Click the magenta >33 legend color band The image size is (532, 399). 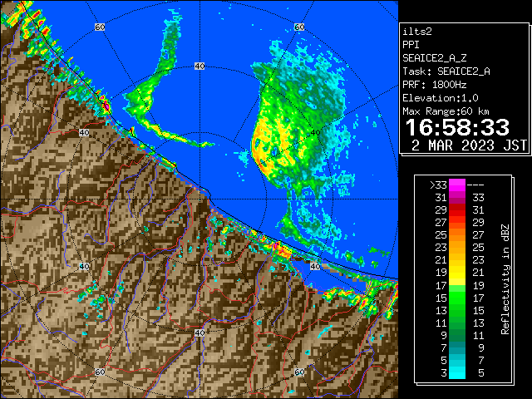[x=457, y=185]
